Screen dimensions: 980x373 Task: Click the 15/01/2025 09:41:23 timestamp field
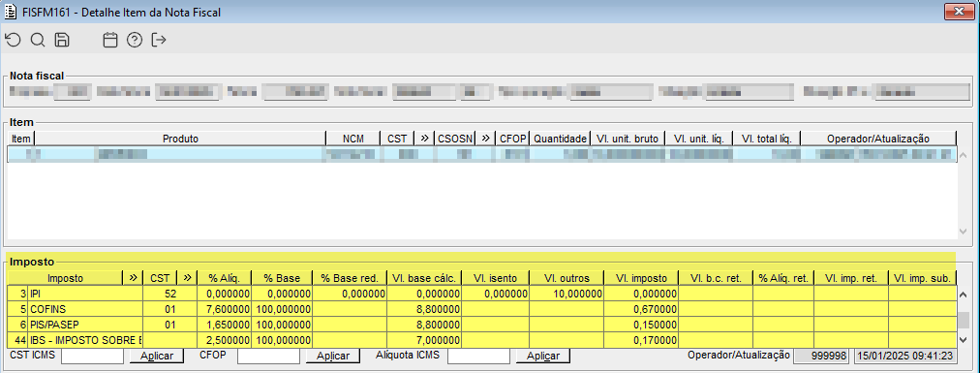coord(905,356)
